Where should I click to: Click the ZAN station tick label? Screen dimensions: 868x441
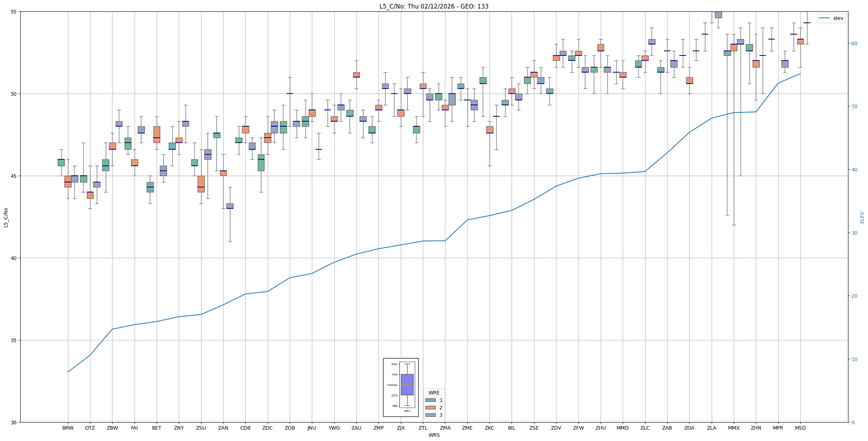pyautogui.click(x=223, y=428)
